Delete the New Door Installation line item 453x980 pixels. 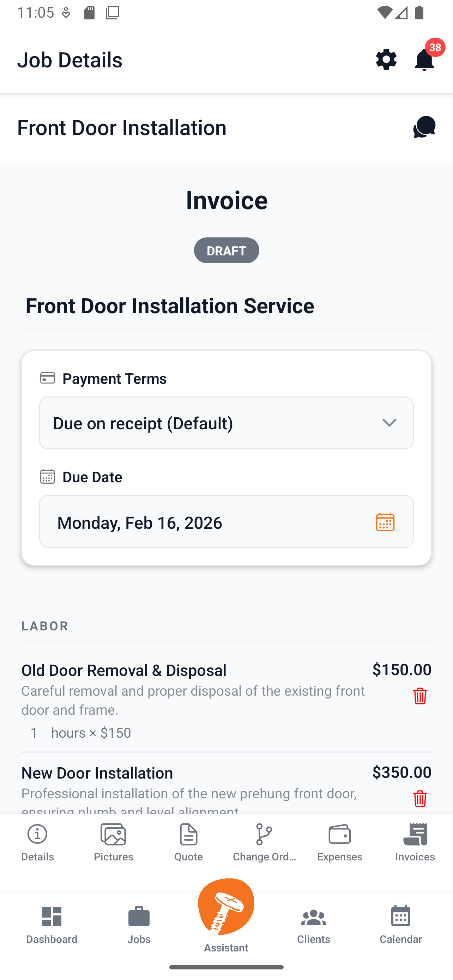pyautogui.click(x=419, y=798)
